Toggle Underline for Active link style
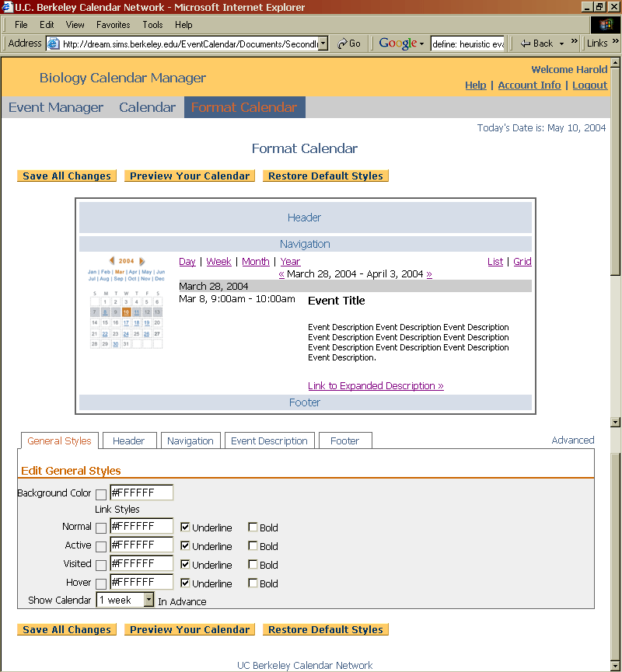The height and width of the screenshot is (672, 622). (185, 545)
